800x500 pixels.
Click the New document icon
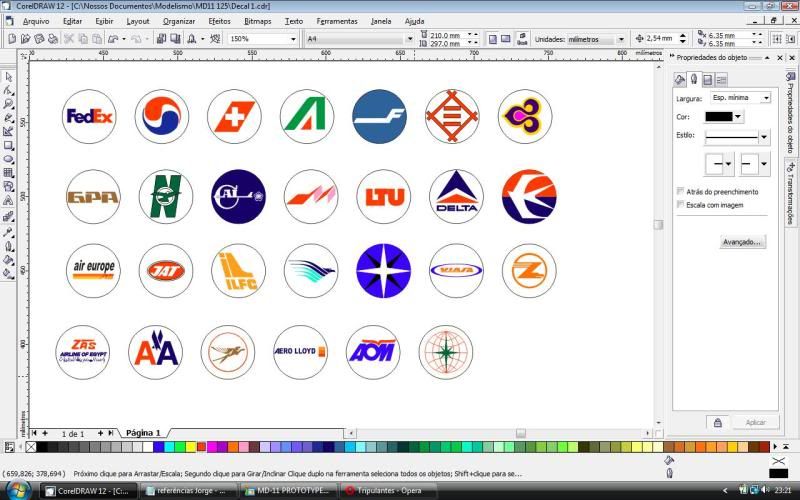pos(12,39)
